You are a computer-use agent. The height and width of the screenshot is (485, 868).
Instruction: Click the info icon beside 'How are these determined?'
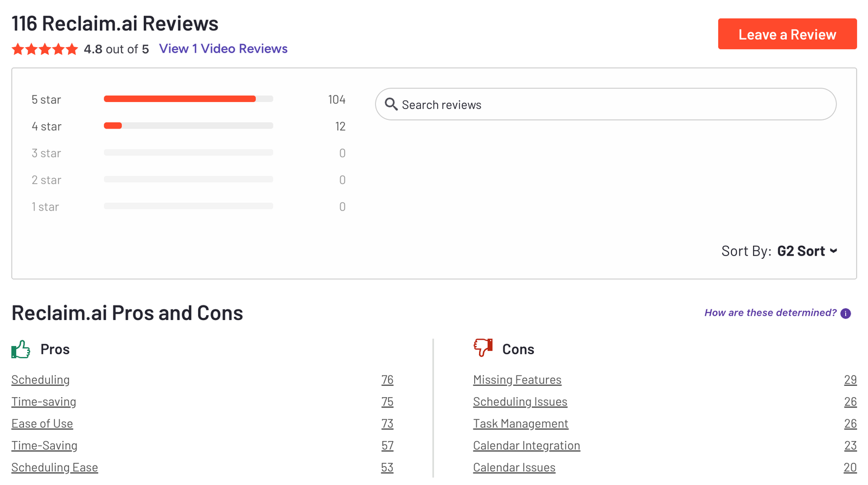[845, 314]
